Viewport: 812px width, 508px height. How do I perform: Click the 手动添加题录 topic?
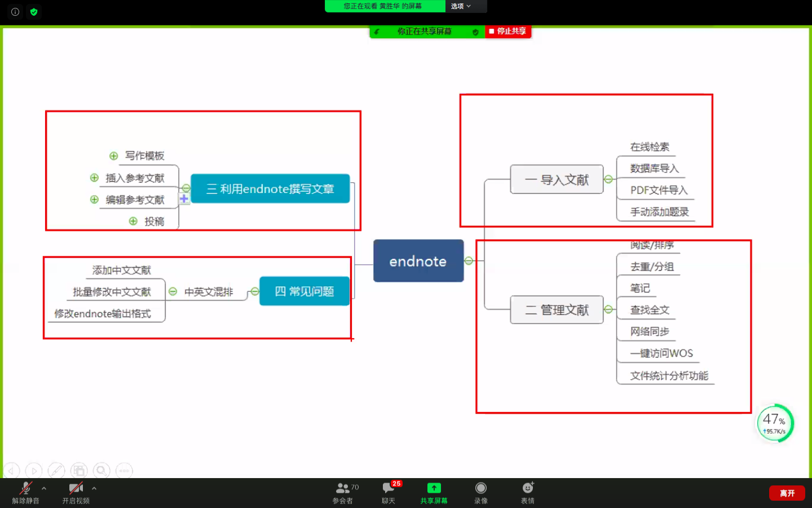coord(660,212)
